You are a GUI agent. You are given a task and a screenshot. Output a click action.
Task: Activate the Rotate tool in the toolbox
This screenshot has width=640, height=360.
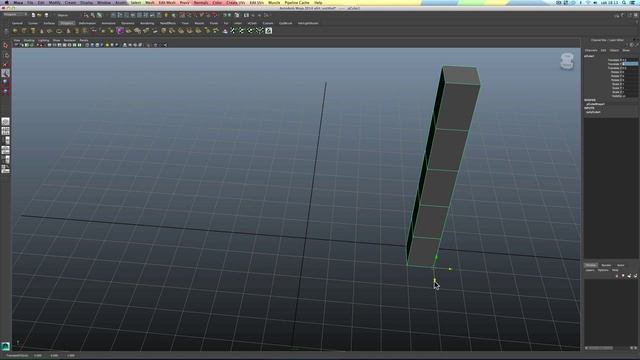click(x=5, y=82)
